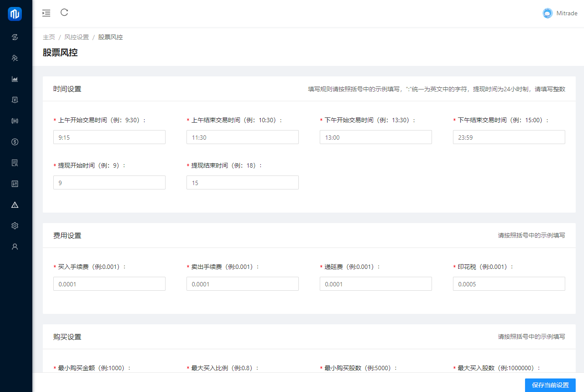The width and height of the screenshot is (584, 392).
Task: Click the refresh page icon
Action: coord(64,12)
